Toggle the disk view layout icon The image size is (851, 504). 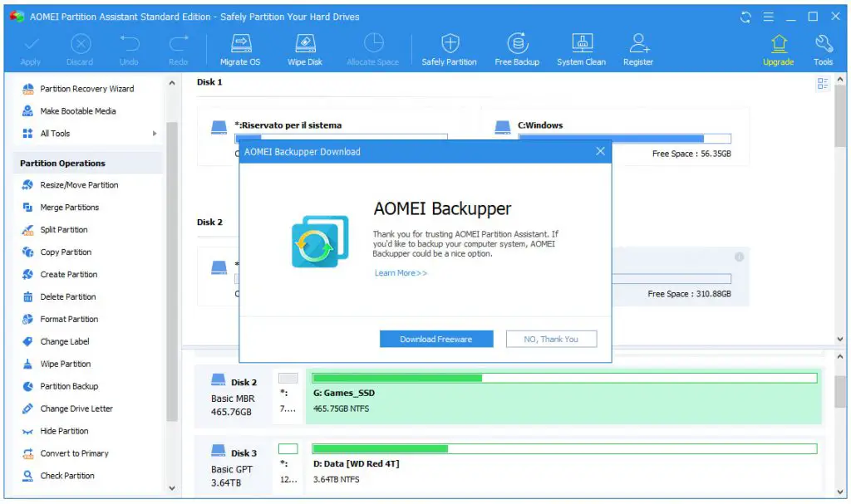pyautogui.click(x=823, y=84)
